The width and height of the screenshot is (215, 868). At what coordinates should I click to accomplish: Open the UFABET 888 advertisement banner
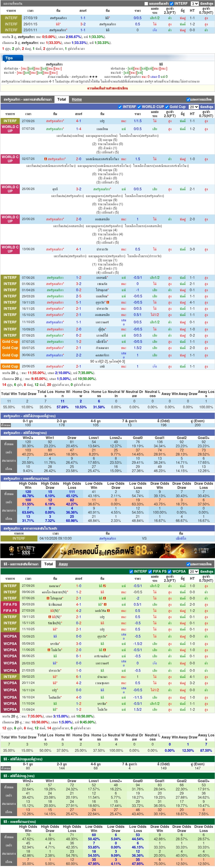[x=107, y=551]
